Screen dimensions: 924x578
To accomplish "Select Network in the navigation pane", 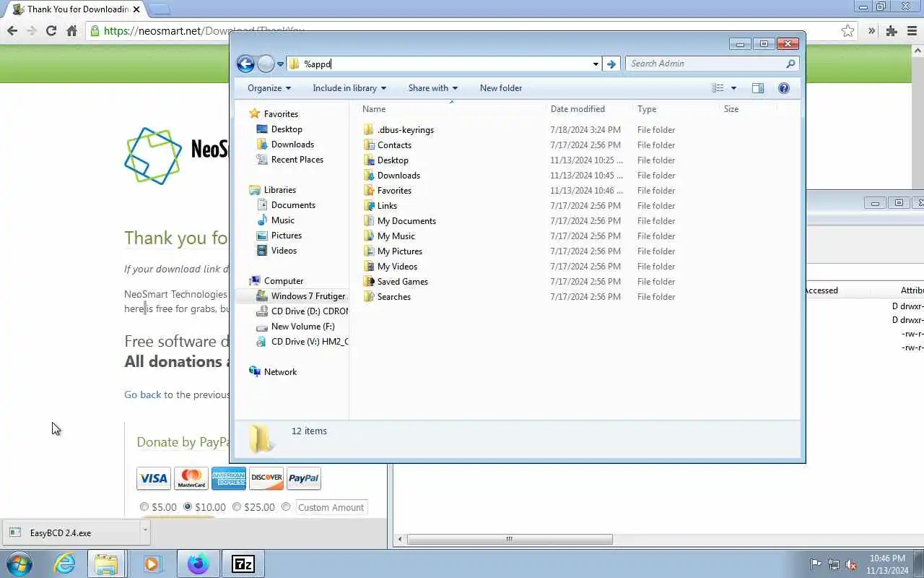I will coord(280,372).
